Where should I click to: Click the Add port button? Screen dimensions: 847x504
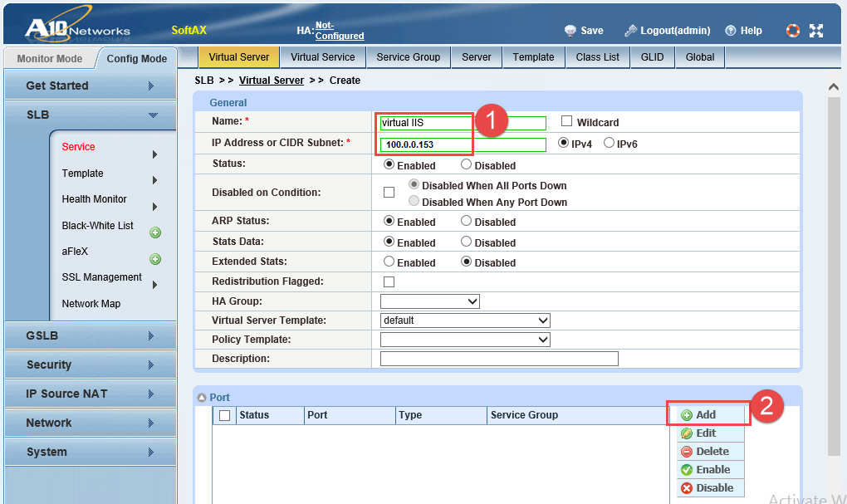709,415
